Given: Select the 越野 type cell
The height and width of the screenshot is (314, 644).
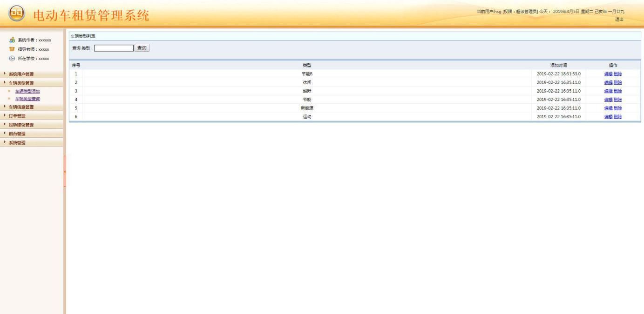Looking at the screenshot, I should pos(307,91).
